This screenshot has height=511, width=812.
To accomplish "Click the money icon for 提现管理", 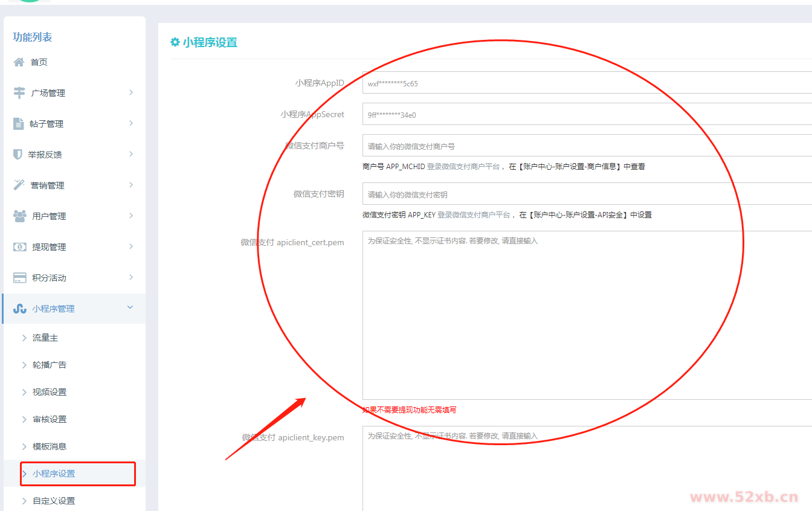I will click(x=19, y=247).
